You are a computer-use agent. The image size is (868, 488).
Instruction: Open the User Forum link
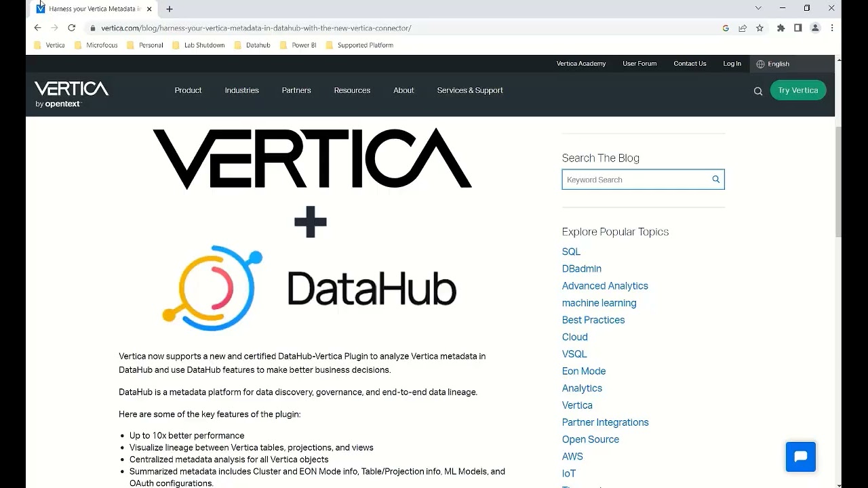coord(639,64)
